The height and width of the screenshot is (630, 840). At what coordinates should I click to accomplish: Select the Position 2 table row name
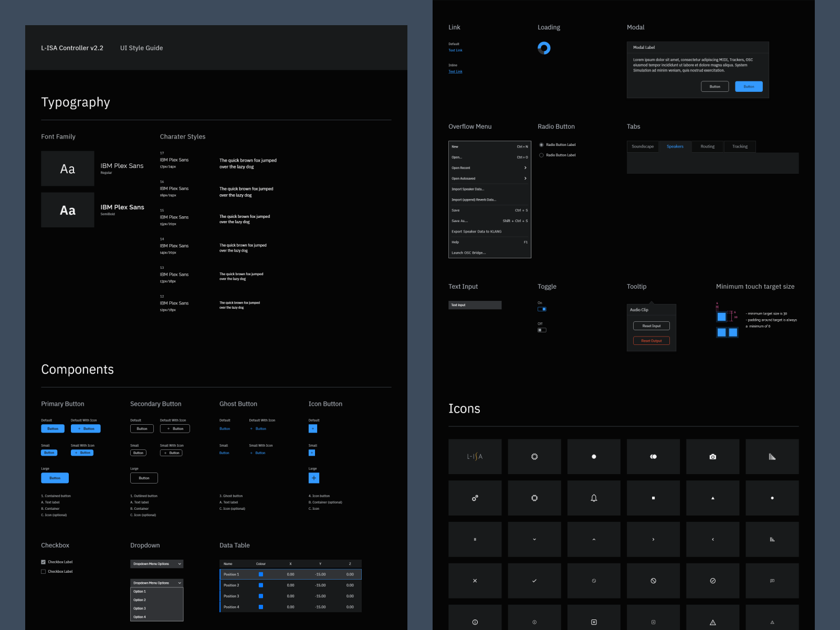[231, 585]
